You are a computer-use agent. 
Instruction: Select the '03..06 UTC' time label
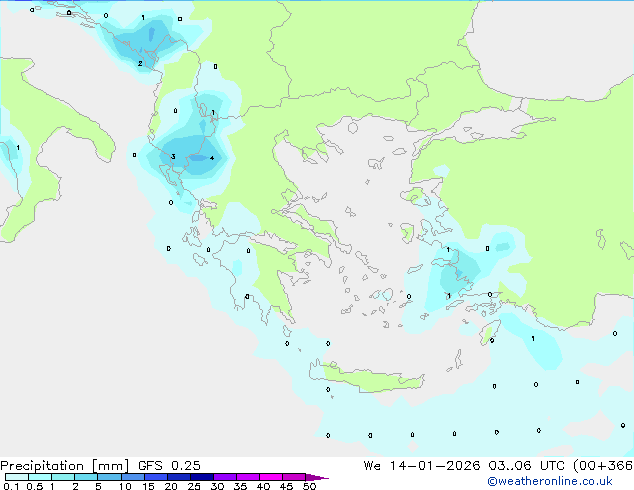tap(526, 466)
